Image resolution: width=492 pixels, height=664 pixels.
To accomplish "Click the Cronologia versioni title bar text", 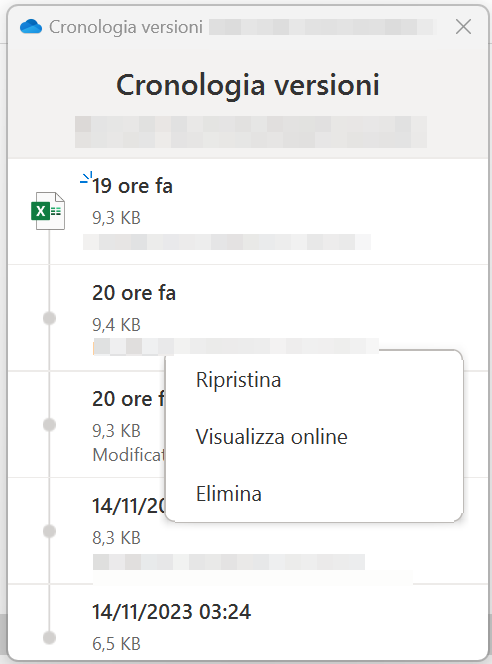I will [126, 27].
